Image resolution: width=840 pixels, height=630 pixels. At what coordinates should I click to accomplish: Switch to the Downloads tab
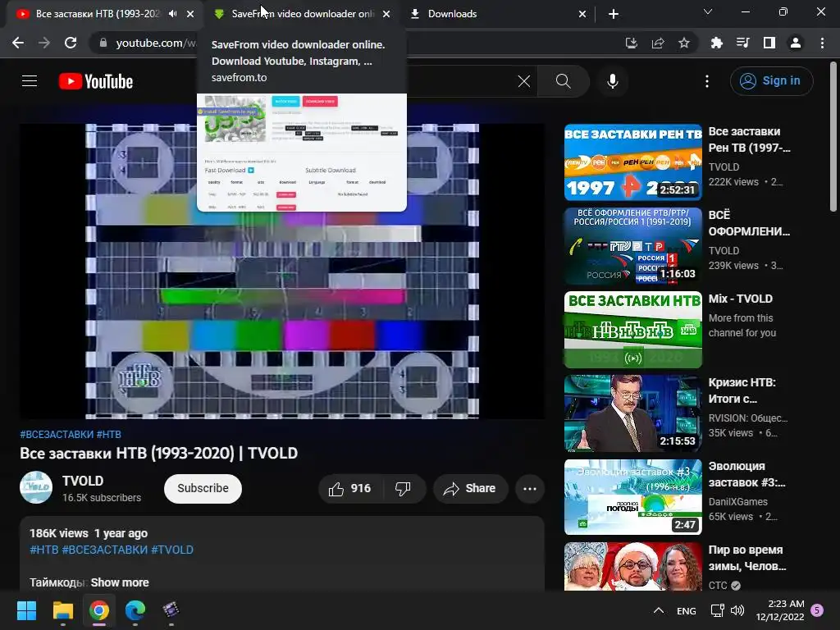pos(498,14)
